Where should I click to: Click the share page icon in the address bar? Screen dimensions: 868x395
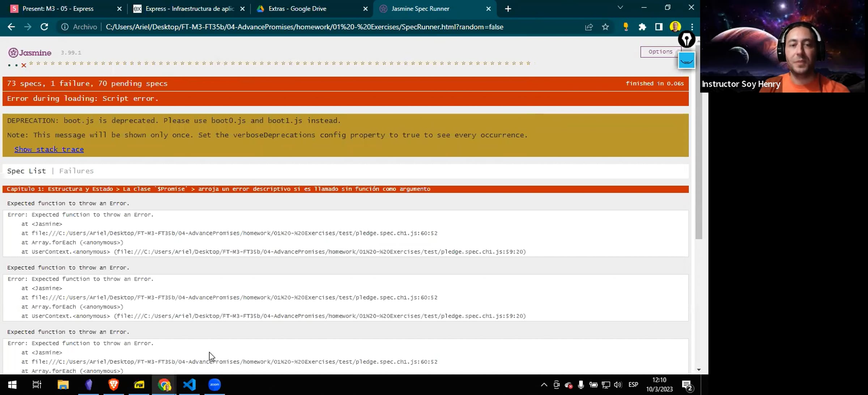pyautogui.click(x=589, y=27)
